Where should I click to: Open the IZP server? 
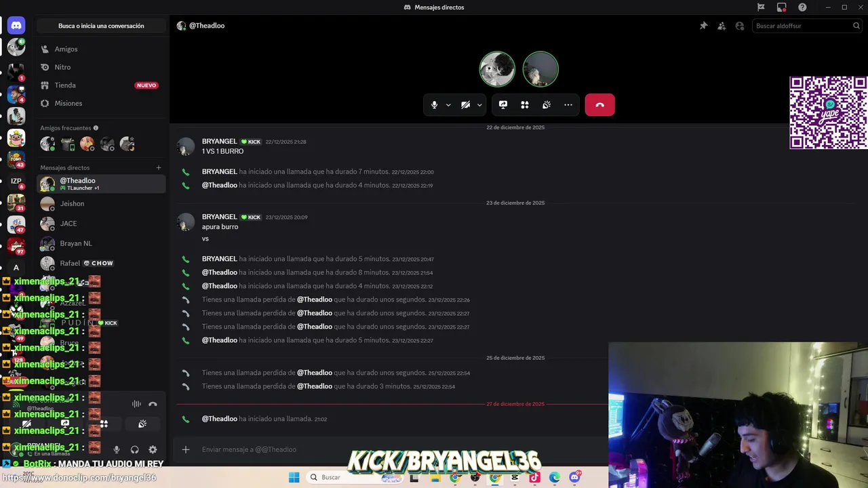point(16,181)
